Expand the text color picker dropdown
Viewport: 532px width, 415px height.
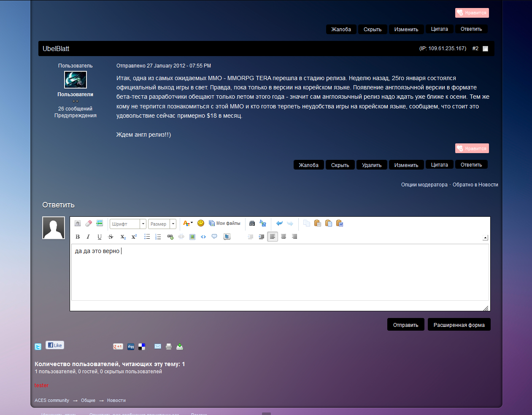click(192, 223)
